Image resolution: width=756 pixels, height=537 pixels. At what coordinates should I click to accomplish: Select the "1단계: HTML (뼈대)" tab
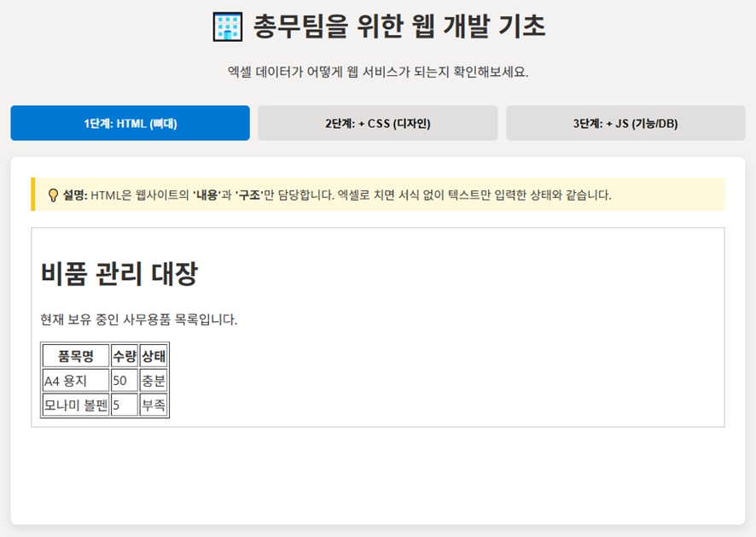click(129, 123)
